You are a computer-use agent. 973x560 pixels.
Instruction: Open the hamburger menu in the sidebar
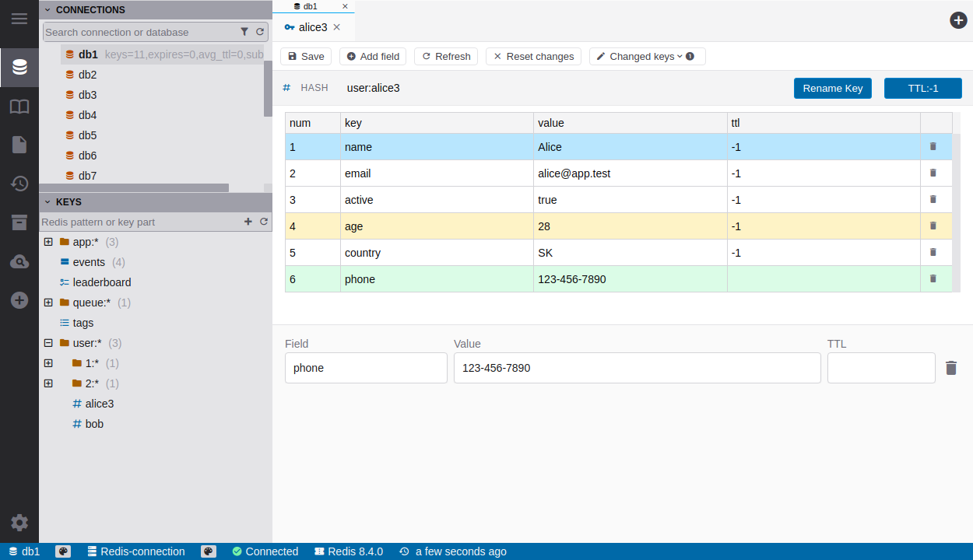[x=19, y=18]
